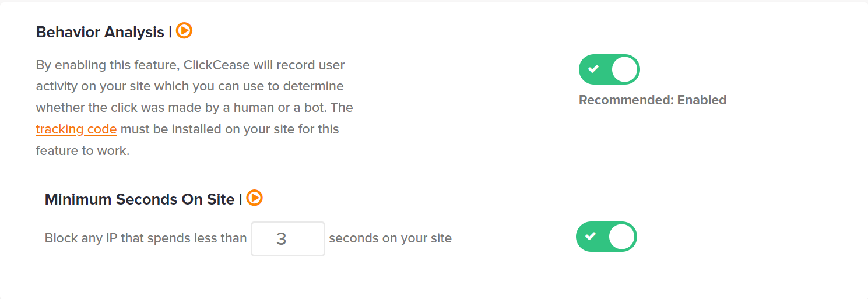Select the value 3 in seconds box
This screenshot has width=868, height=299.
[x=282, y=239]
